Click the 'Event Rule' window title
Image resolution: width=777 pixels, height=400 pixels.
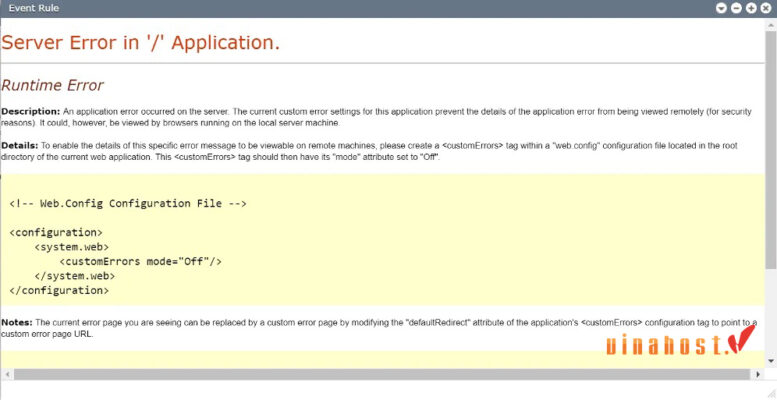tap(34, 8)
